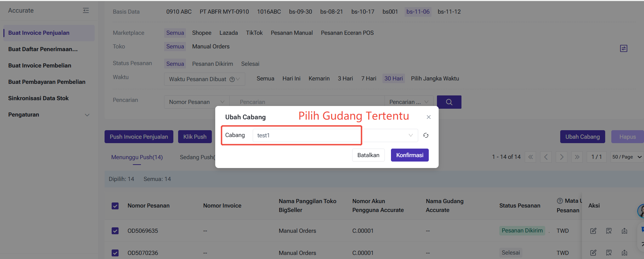Click help icon beside Waktu Pesanan Dibuat
Image resolution: width=644 pixels, height=259 pixels.
coord(232,79)
